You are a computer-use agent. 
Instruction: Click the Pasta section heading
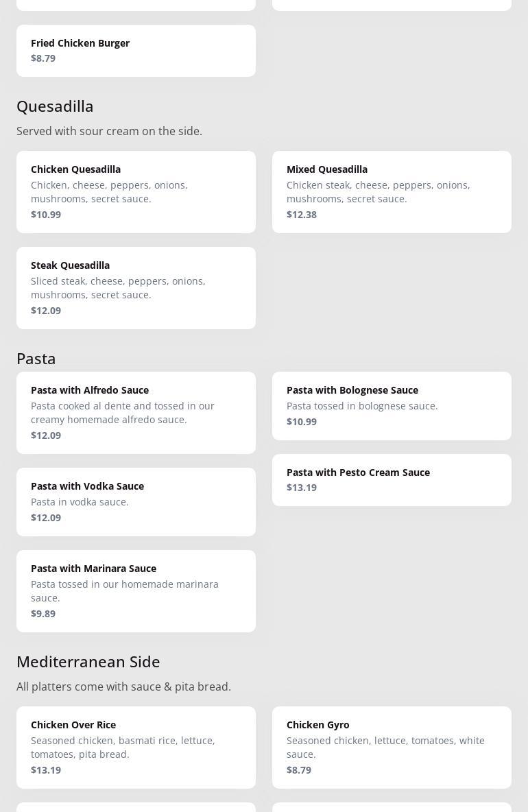pos(36,359)
